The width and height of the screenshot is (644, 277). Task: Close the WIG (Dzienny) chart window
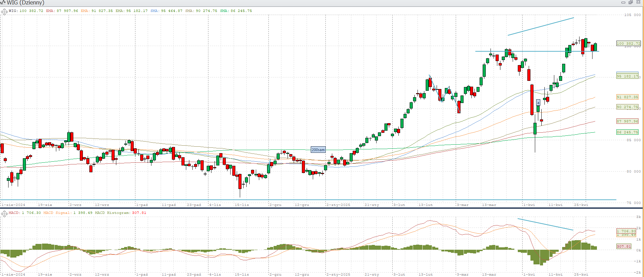(638, 2)
